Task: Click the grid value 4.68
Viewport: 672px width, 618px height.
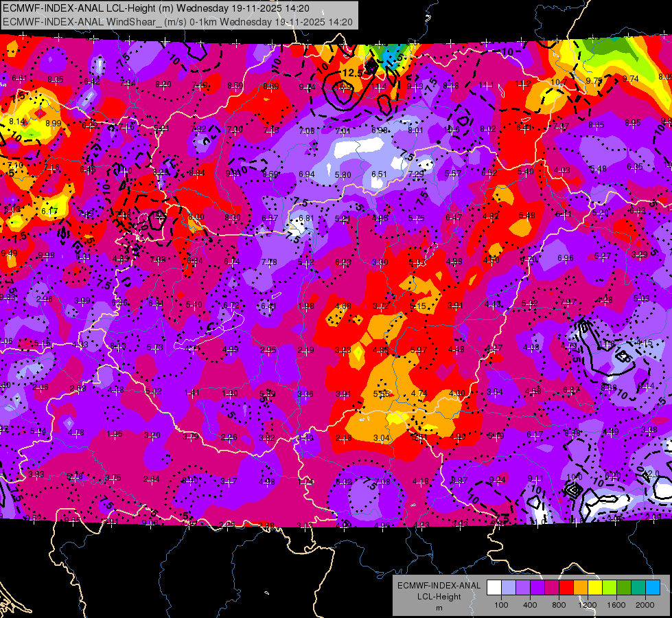Action: 343,306
